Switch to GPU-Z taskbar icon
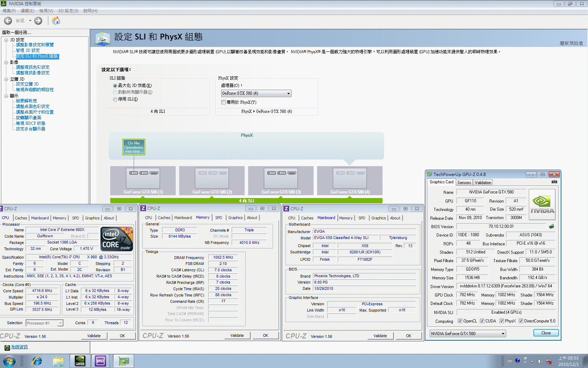This screenshot has width=588, height=368. 123,361
